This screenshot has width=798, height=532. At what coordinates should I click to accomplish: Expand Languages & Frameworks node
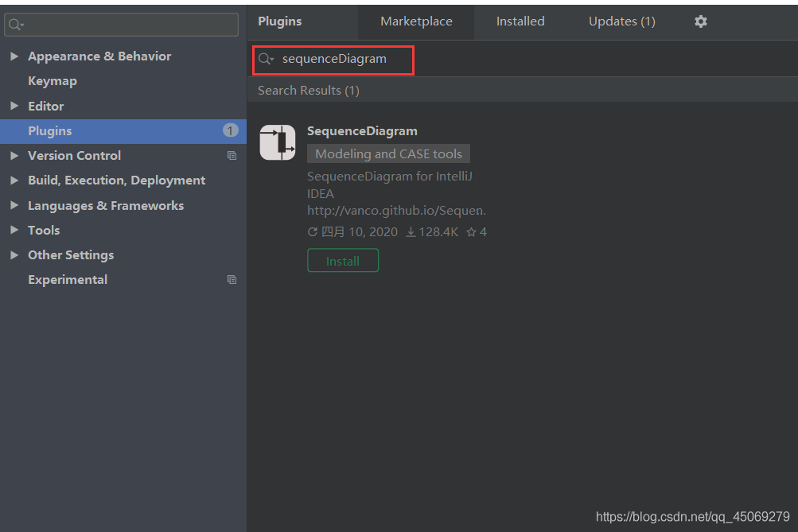pyautogui.click(x=14, y=205)
